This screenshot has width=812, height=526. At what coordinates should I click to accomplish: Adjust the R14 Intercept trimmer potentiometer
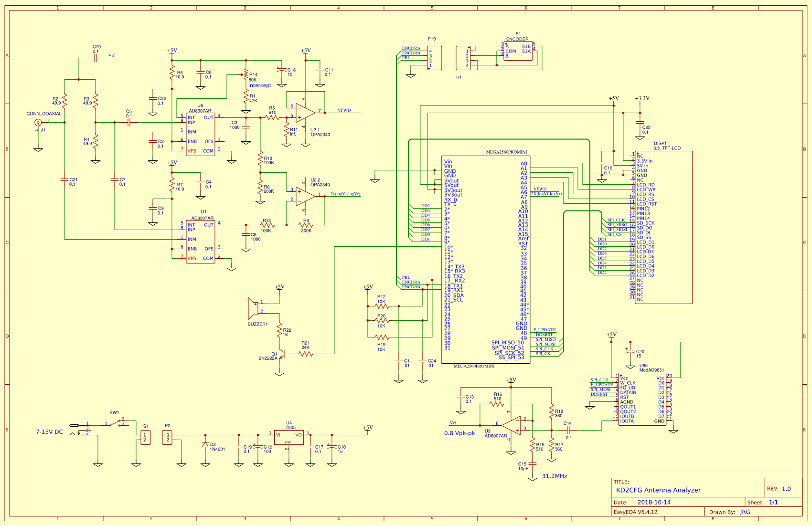pos(246,75)
